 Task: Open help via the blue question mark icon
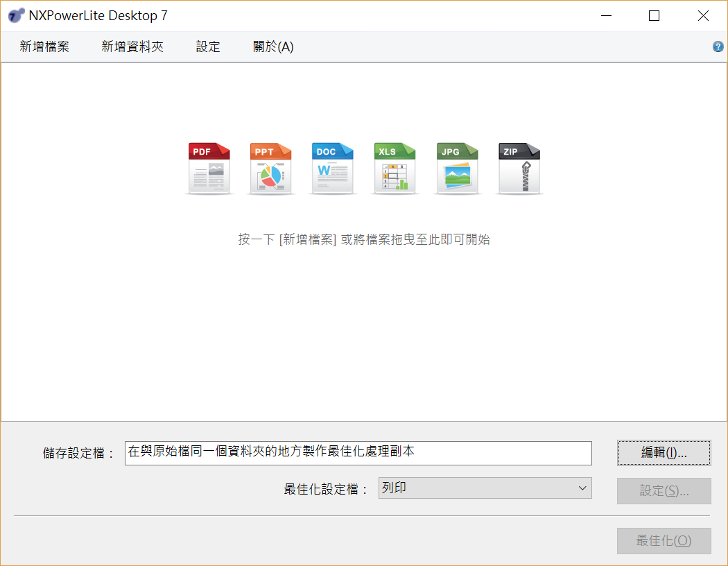tap(718, 47)
